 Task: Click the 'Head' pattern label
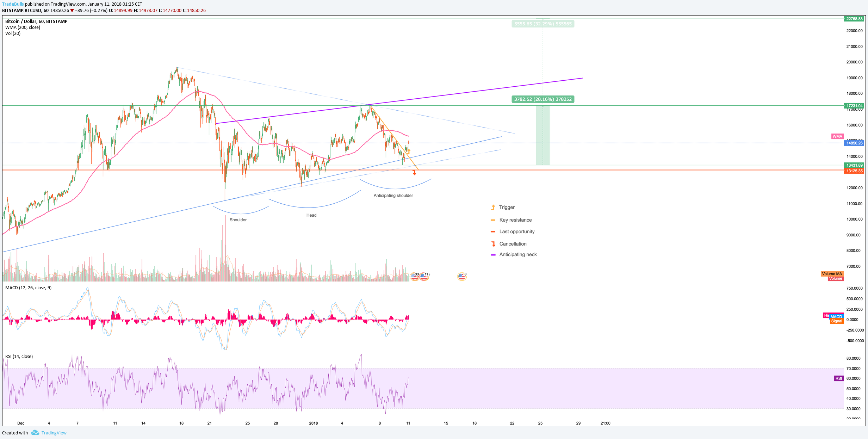[311, 215]
